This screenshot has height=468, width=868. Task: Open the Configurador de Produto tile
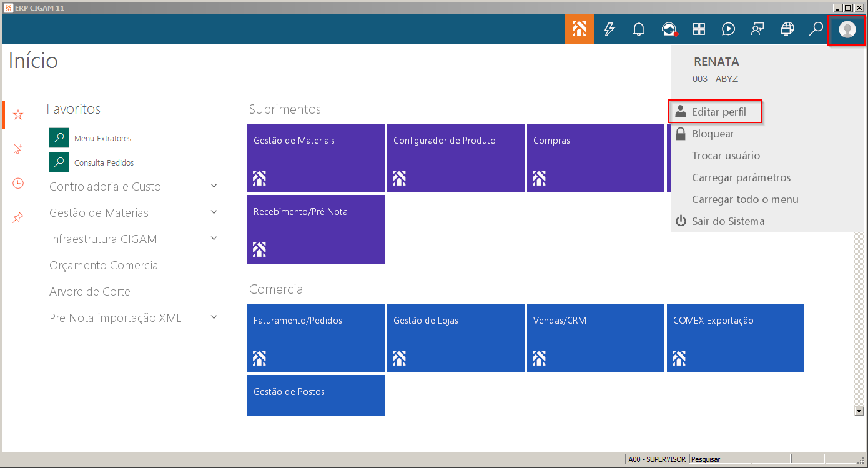tap(456, 158)
